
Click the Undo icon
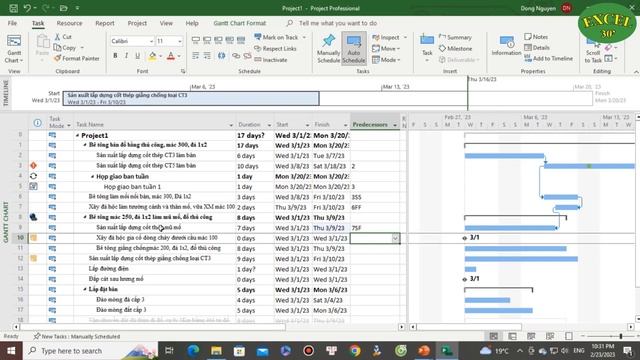pyautogui.click(x=27, y=8)
